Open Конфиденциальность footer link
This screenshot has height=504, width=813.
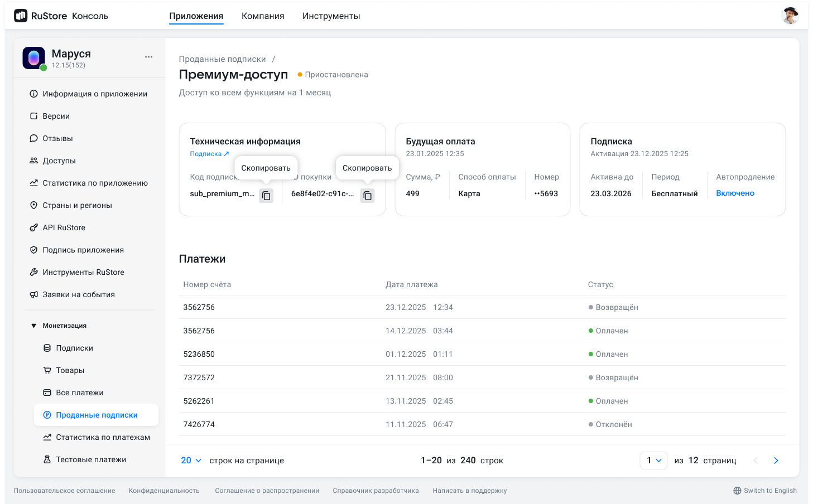(164, 491)
